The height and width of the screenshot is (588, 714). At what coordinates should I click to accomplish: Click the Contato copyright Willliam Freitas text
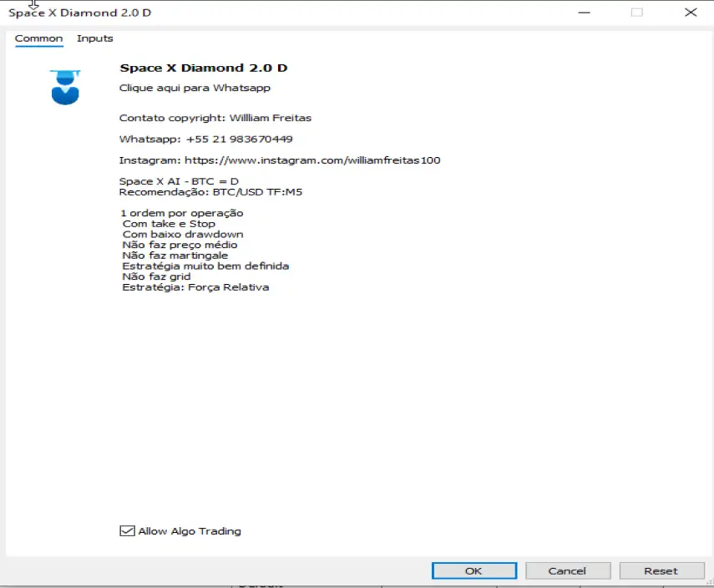pyautogui.click(x=215, y=118)
